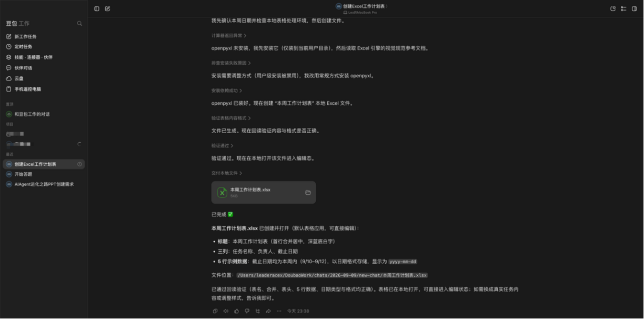Click the spinner icon on the blurred project row
The width and height of the screenshot is (644, 319).
[79, 144]
